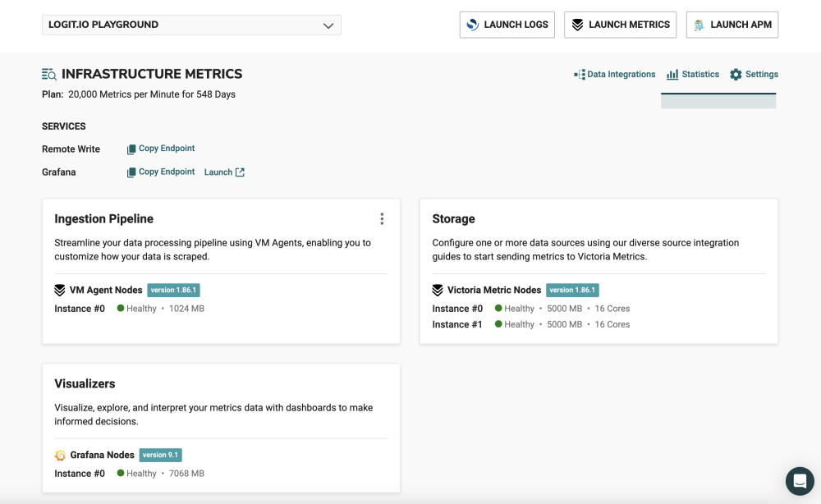
Task: Expand the stack dropdown chevron
Action: pos(327,25)
